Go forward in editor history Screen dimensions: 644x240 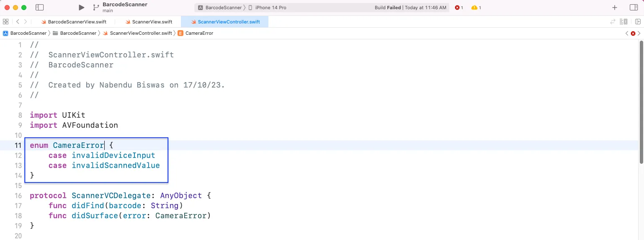[26, 22]
